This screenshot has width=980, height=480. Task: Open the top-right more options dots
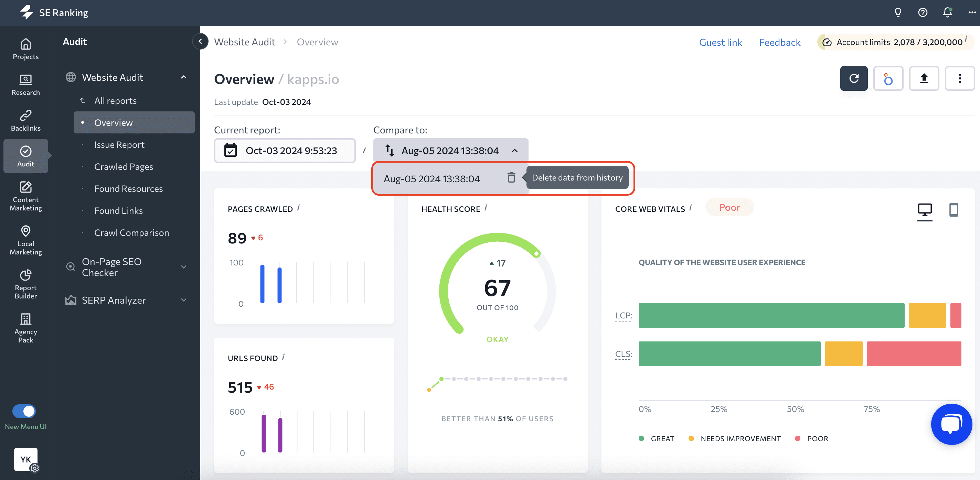click(x=972, y=13)
